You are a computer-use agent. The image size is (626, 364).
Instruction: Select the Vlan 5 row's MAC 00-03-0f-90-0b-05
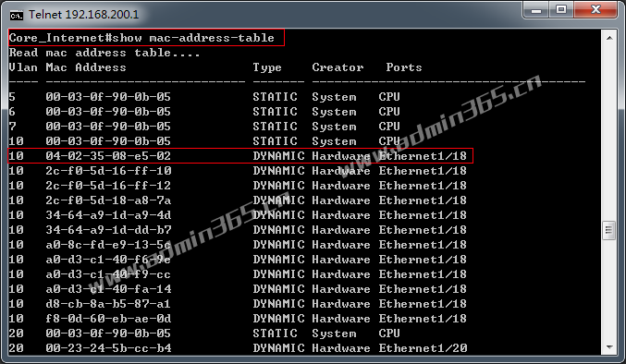[x=108, y=97]
